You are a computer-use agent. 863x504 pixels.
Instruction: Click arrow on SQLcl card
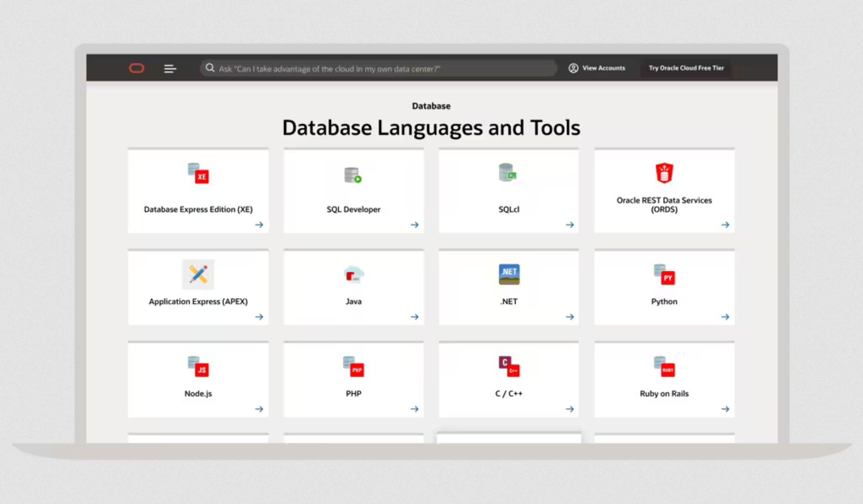pos(570,225)
